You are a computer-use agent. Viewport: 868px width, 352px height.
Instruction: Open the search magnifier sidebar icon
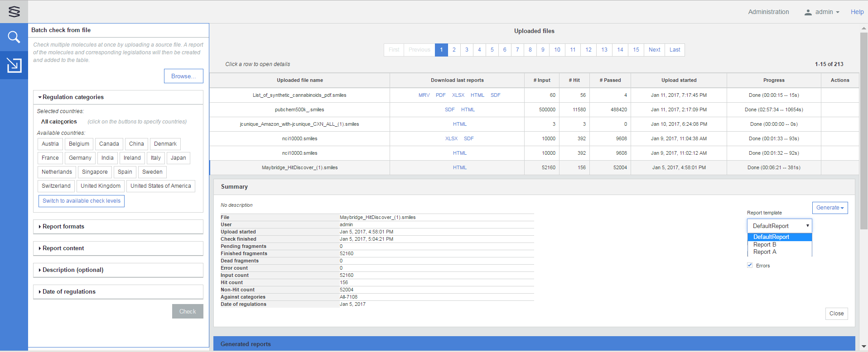[x=14, y=37]
